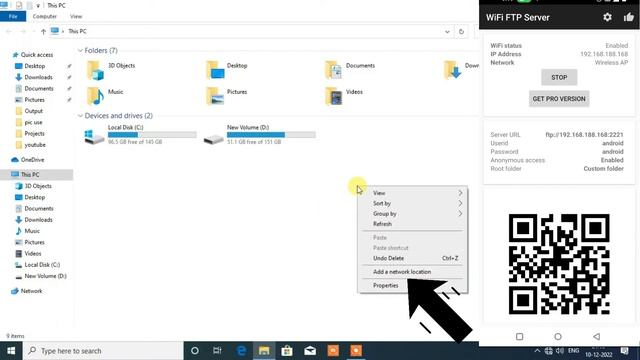Screen dimensions: 640x360
Task: Open Downloads under Quick access
Action: (38, 77)
